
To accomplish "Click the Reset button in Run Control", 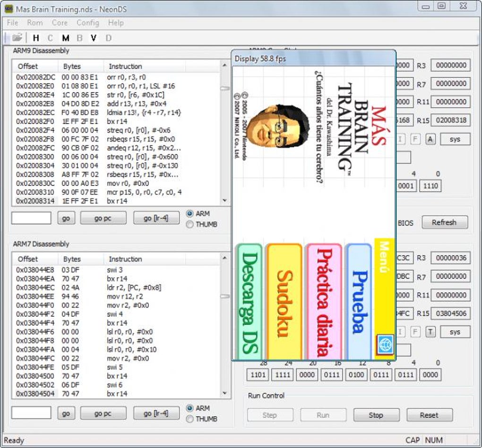I will pyautogui.click(x=430, y=415).
